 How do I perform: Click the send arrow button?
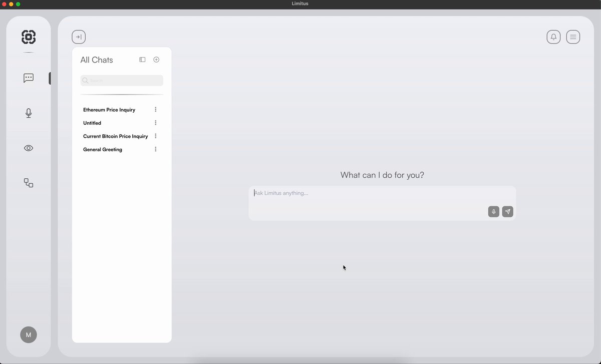tap(507, 212)
